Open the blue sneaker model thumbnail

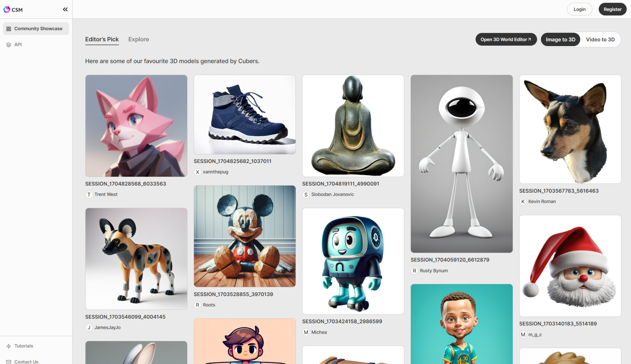(245, 114)
